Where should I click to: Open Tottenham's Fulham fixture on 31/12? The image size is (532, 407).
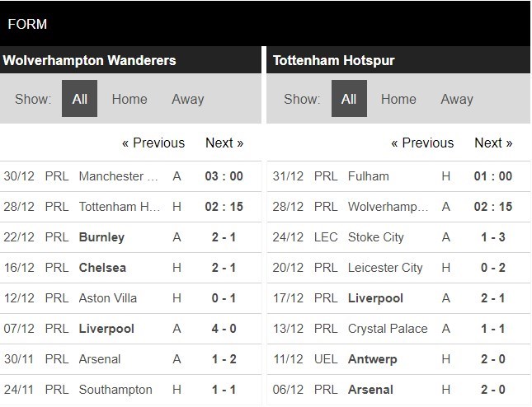(x=369, y=176)
